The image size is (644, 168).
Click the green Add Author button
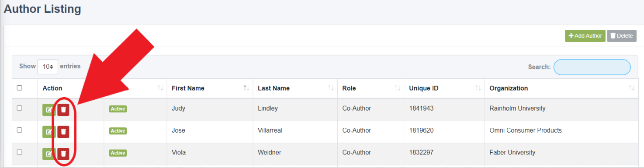click(x=585, y=36)
